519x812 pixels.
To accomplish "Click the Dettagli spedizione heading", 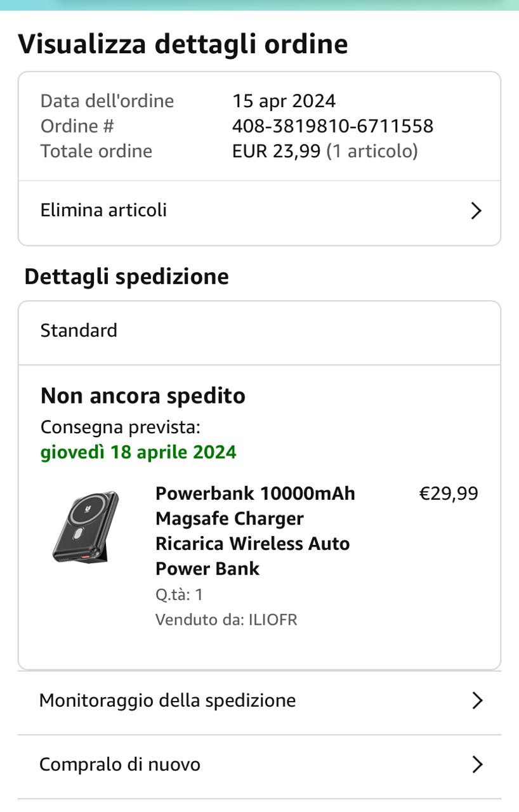I will 126,277.
